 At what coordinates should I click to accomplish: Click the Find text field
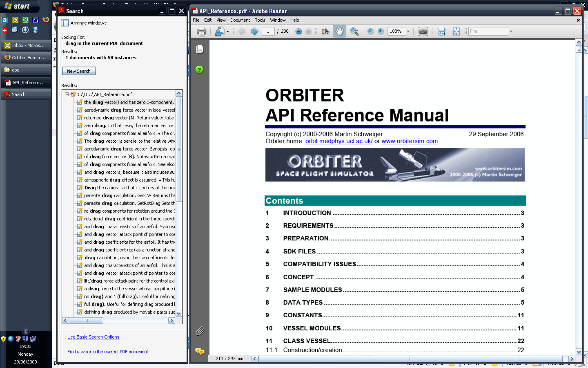tap(488, 31)
